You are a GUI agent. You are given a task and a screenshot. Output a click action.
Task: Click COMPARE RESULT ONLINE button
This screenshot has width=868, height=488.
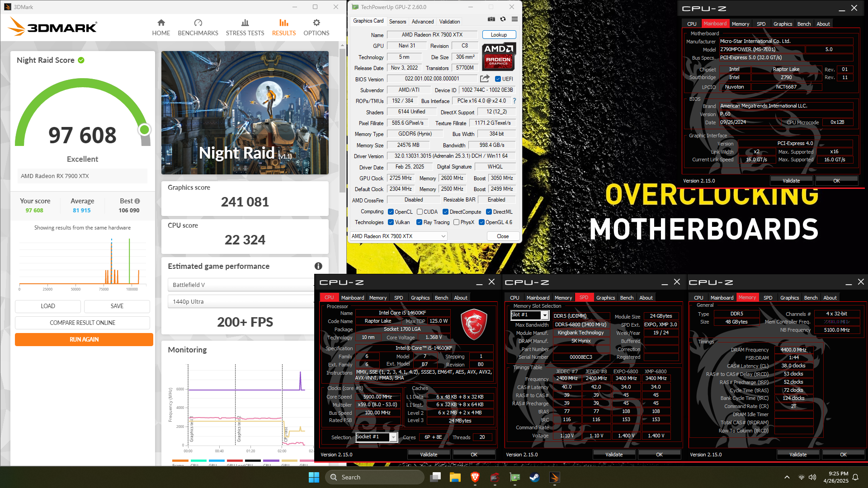click(82, 323)
